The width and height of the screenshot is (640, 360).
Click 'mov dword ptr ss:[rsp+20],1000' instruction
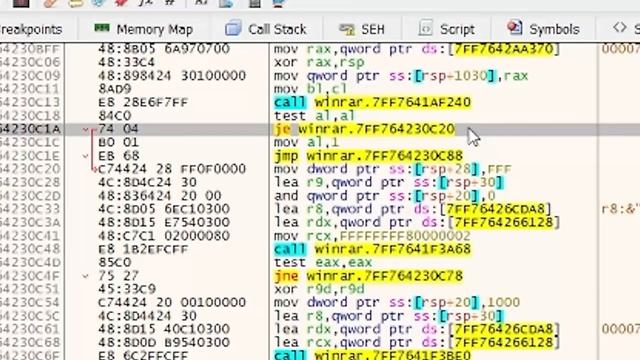click(397, 302)
